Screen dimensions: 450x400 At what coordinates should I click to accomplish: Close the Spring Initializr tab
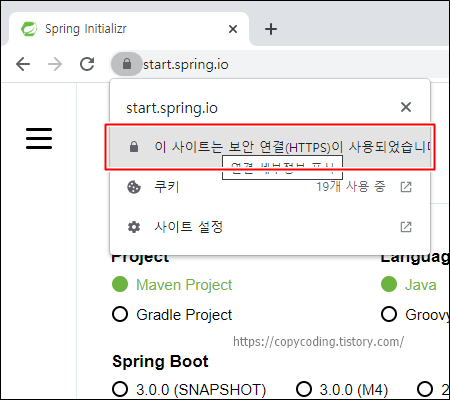(x=233, y=29)
